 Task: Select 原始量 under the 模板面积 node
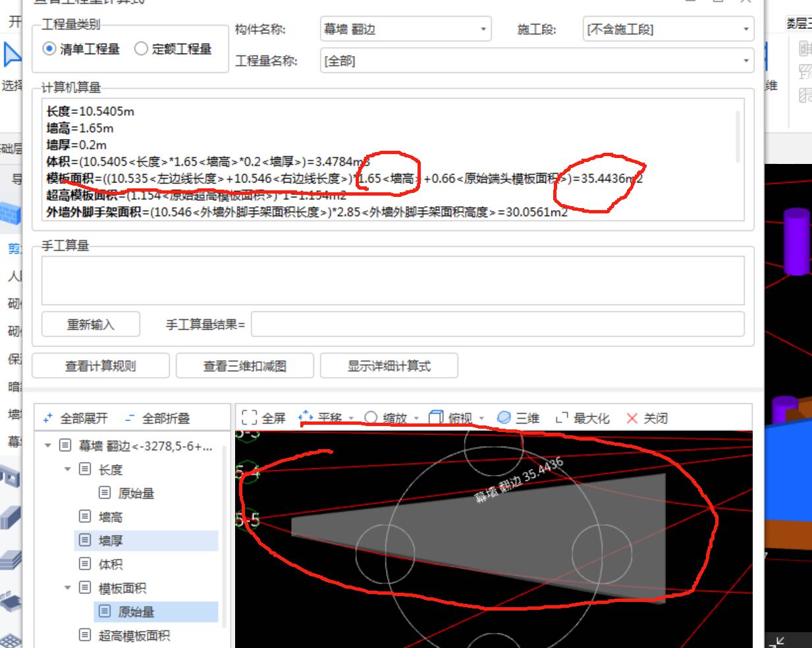pyautogui.click(x=136, y=612)
